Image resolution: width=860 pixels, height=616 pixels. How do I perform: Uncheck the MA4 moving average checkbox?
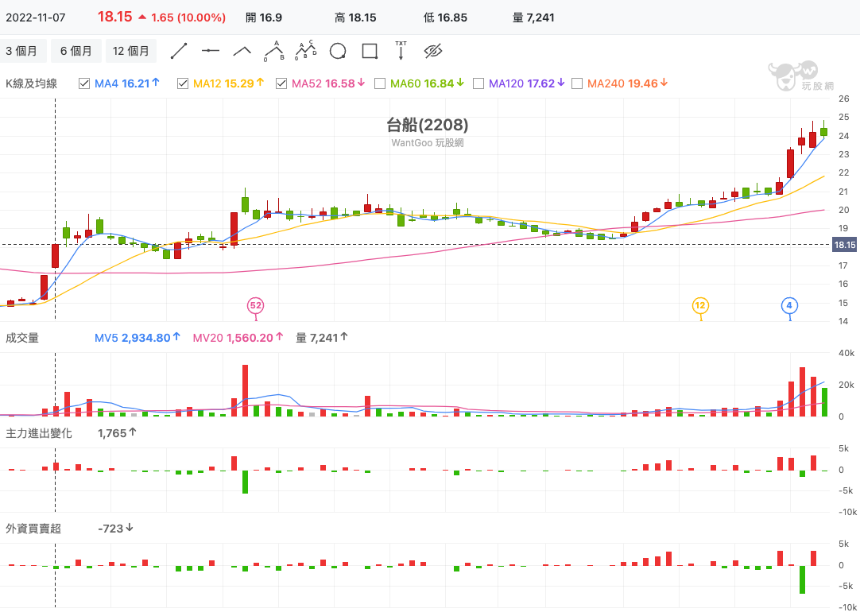click(84, 83)
